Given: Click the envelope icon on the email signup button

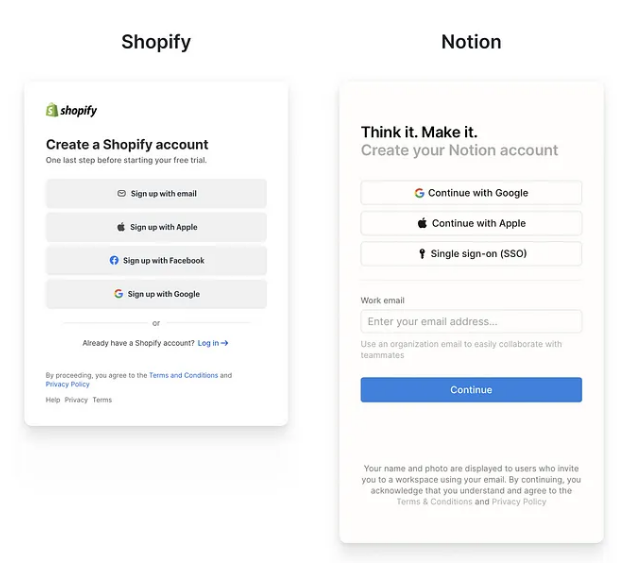Looking at the screenshot, I should tap(122, 193).
